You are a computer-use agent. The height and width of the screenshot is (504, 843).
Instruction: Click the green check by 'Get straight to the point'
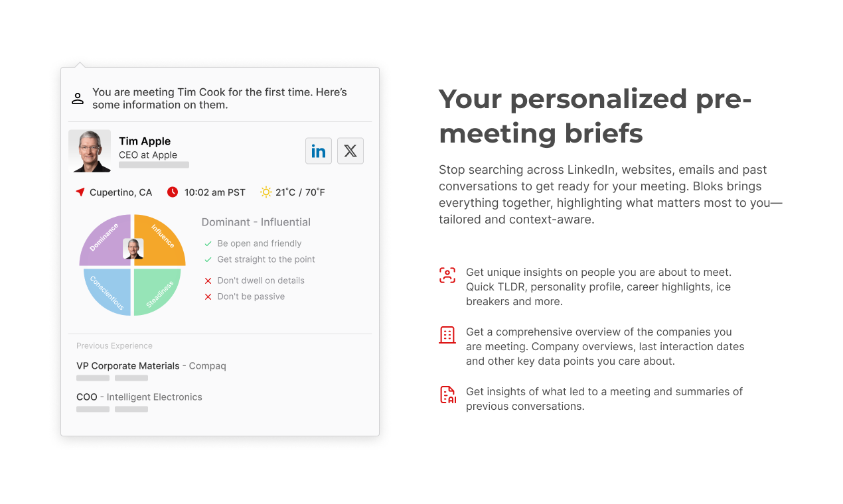click(x=208, y=260)
